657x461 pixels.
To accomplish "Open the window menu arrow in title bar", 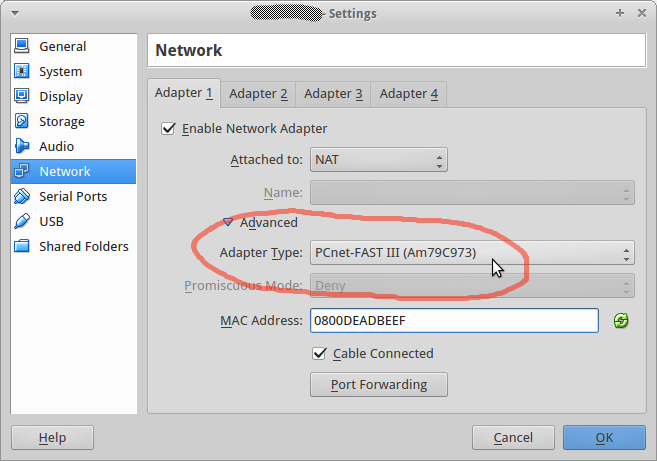I will pos(15,13).
